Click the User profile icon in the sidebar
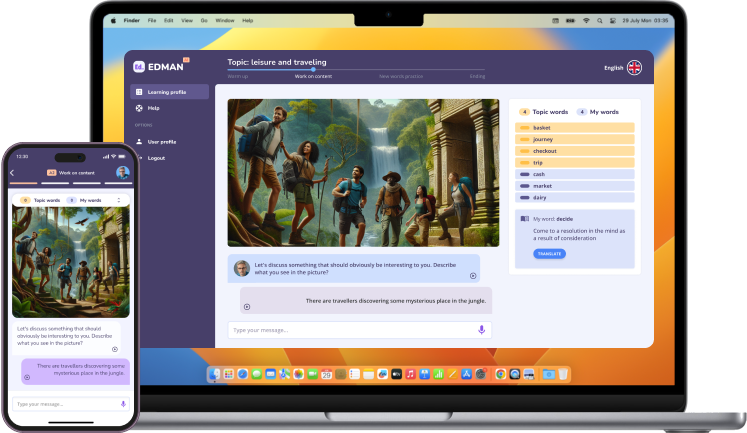This screenshot has height=433, width=747. (139, 142)
